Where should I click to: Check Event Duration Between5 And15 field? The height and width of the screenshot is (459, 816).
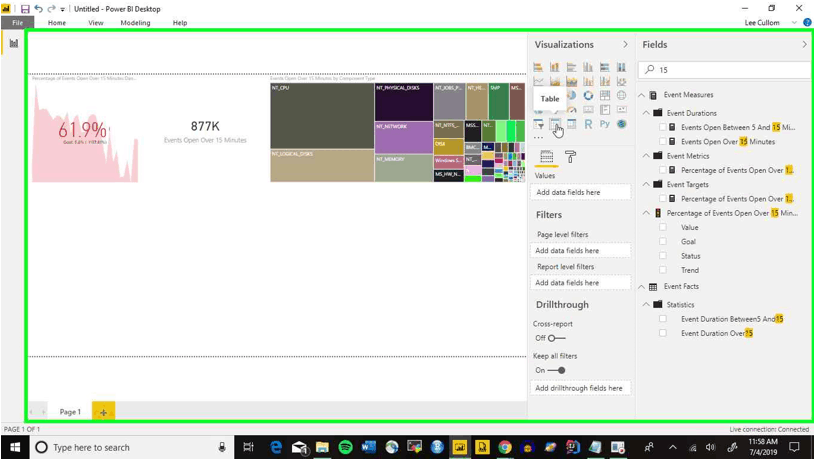pyautogui.click(x=662, y=319)
